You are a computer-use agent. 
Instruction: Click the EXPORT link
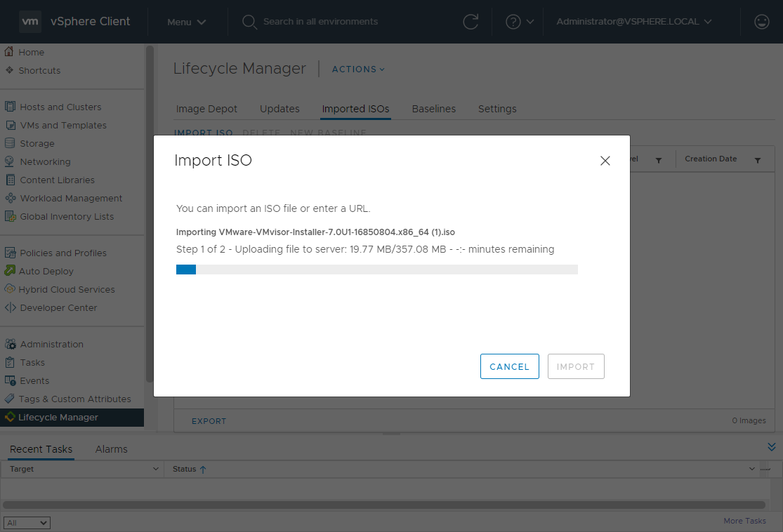coord(209,421)
